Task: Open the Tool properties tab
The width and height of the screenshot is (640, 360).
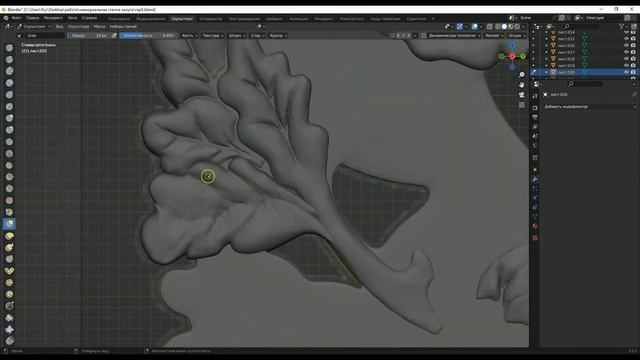Action: [535, 96]
